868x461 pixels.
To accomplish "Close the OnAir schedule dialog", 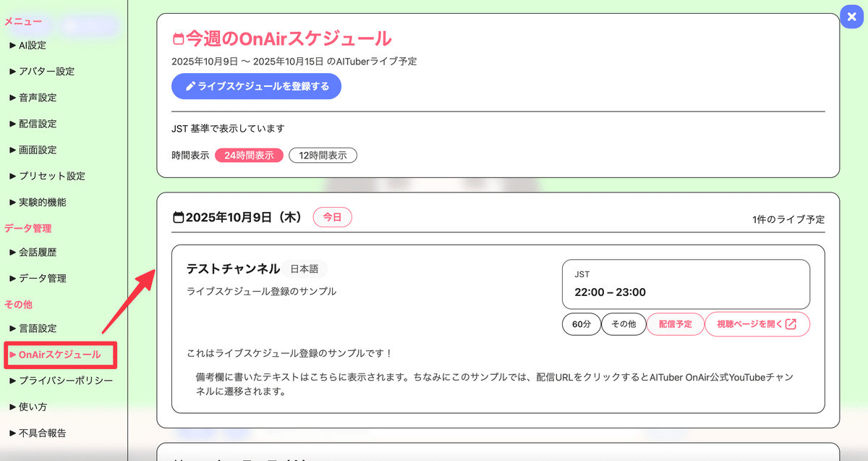I will pos(851,17).
